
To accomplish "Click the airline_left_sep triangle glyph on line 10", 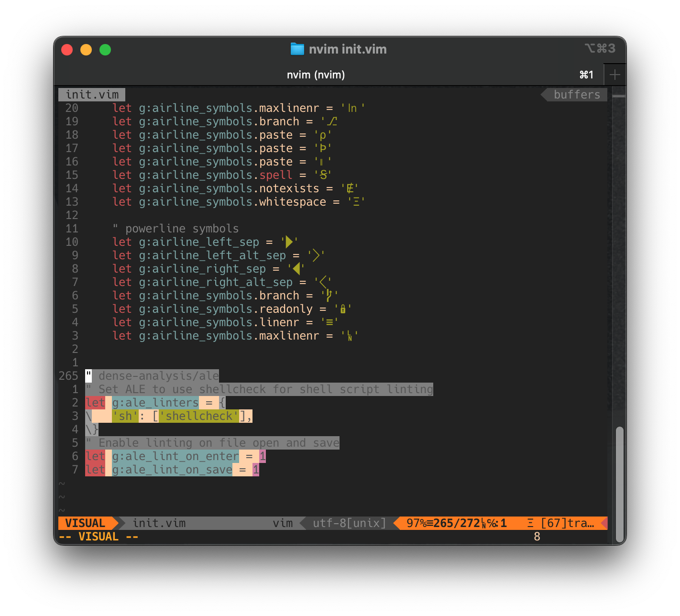I will (288, 242).
